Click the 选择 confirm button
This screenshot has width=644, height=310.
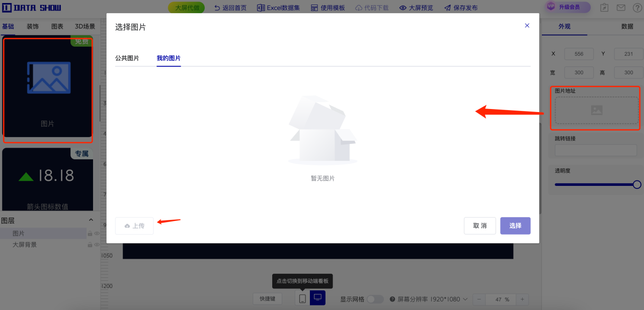[515, 226]
